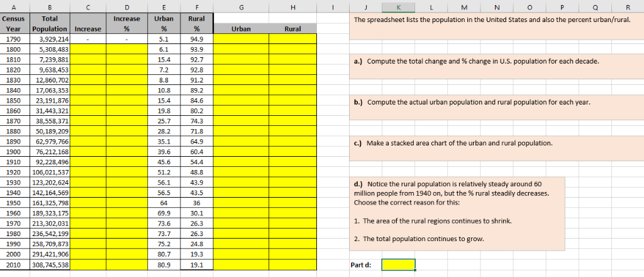
Task: Click the Increase cell for year 1800
Action: coord(88,49)
